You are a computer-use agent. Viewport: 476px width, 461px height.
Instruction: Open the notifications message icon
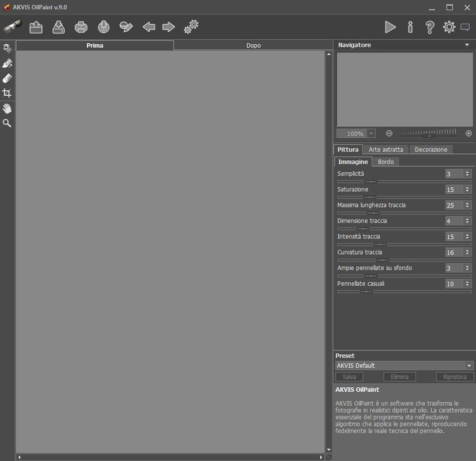(x=465, y=27)
